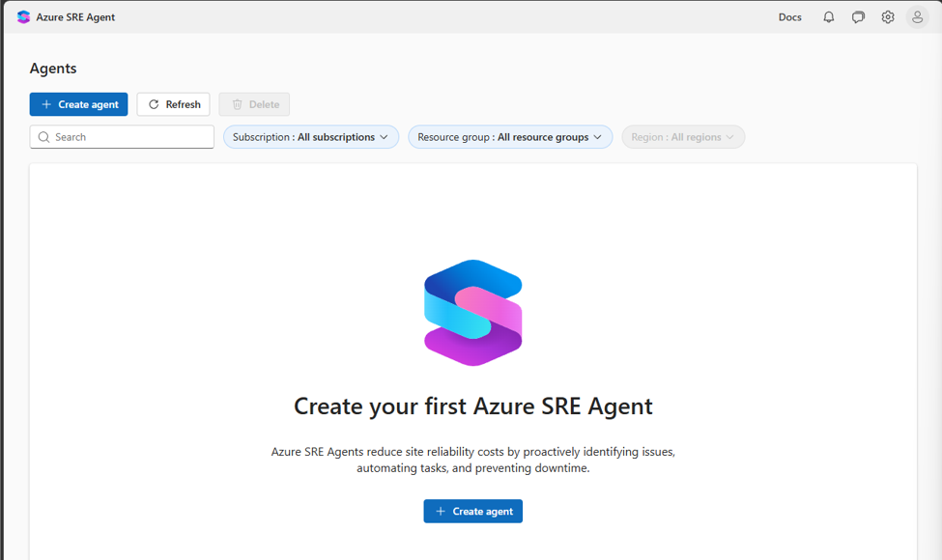Screen dimensions: 942x560
Task: Refresh the agents list
Action: [x=174, y=104]
